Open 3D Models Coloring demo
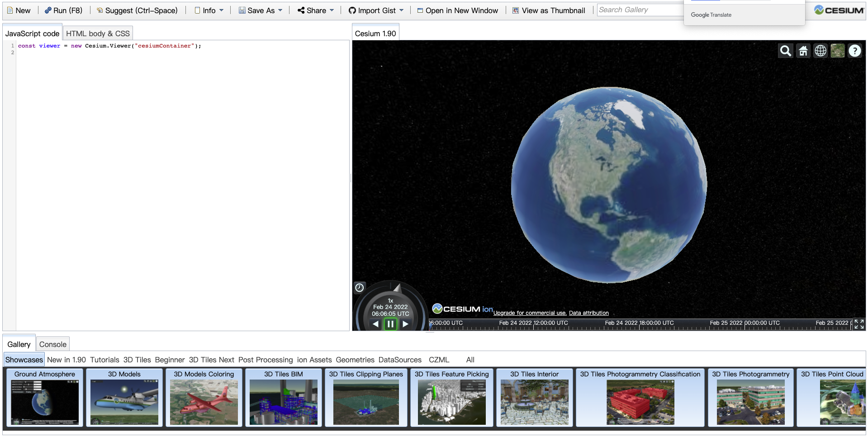 [204, 398]
